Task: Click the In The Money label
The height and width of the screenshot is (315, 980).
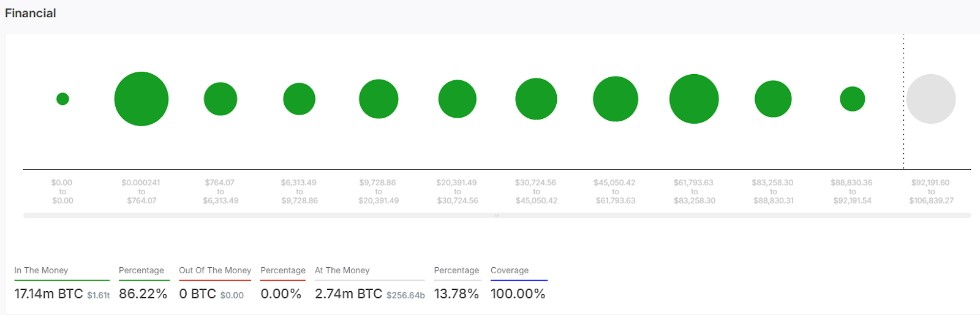Action: pyautogui.click(x=41, y=270)
